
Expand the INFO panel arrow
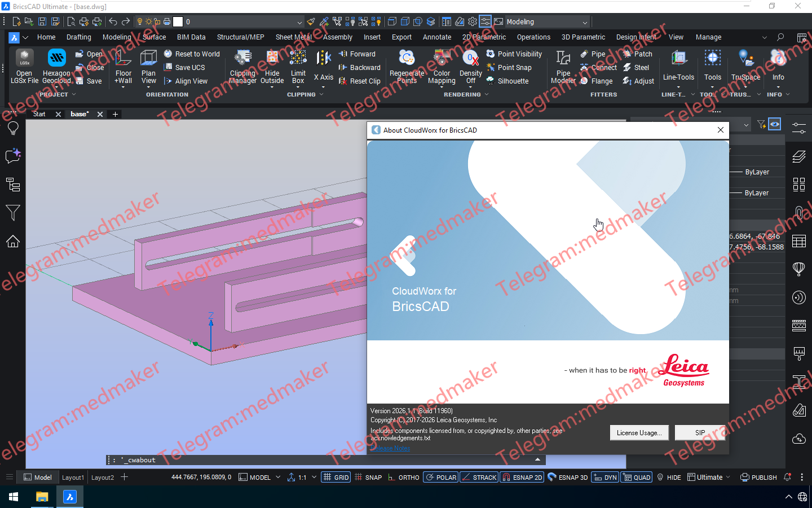788,94
